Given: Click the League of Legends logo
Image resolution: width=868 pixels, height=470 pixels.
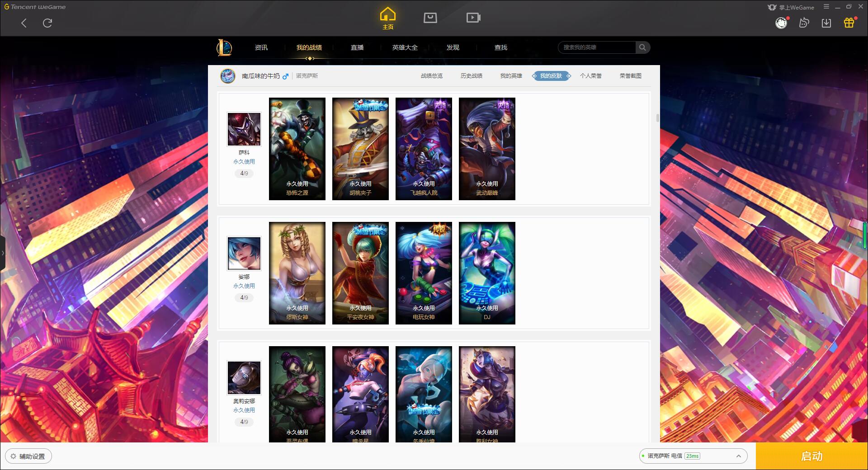Looking at the screenshot, I should click(224, 47).
